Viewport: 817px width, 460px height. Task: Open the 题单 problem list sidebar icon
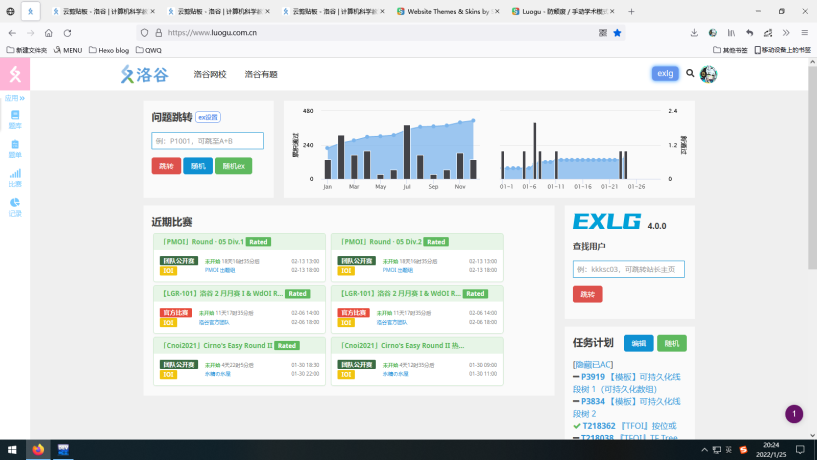[15, 149]
